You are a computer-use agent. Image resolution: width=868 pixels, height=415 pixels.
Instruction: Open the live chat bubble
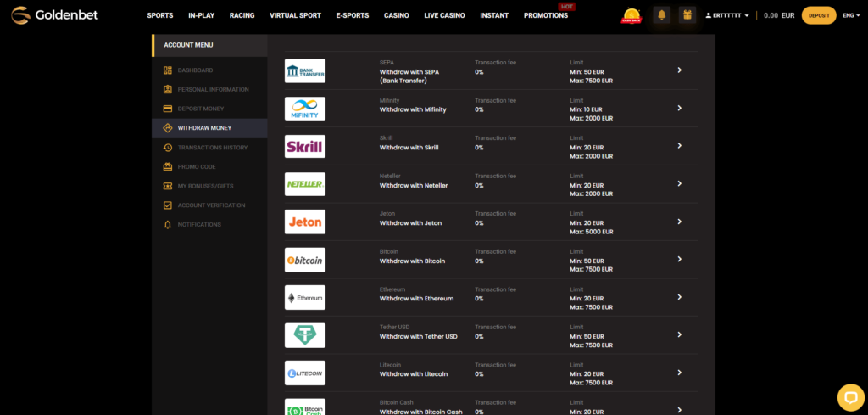851,397
